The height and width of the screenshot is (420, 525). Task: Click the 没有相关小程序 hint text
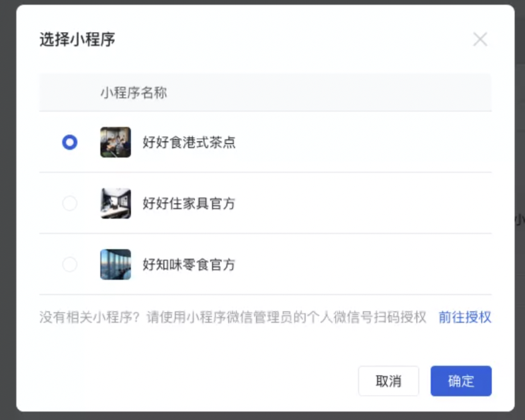233,317
